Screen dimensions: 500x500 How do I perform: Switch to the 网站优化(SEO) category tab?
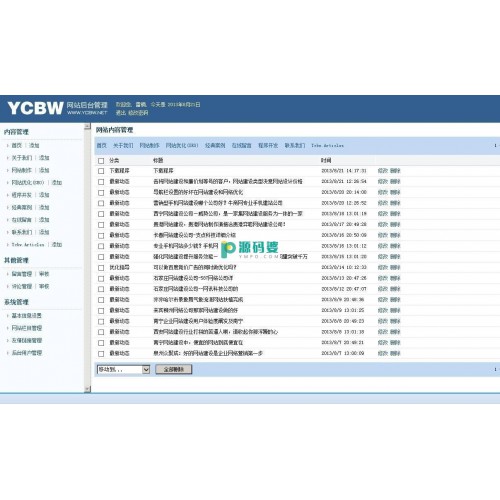click(182, 145)
